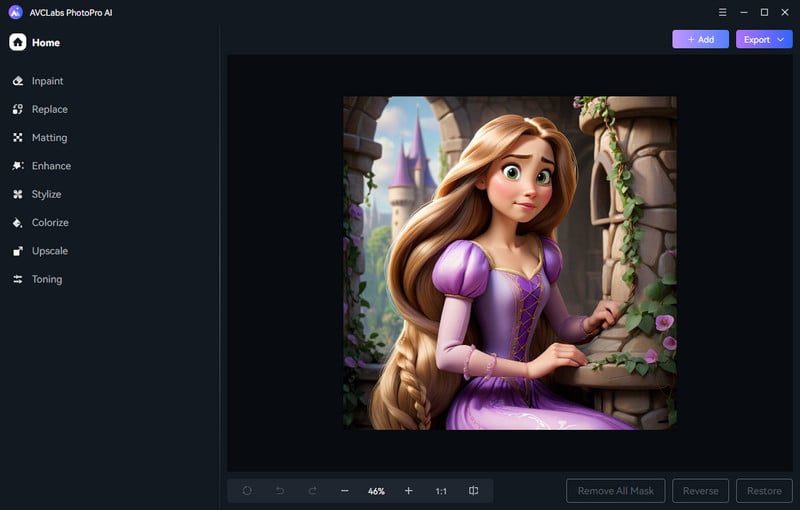800x510 pixels.
Task: Click the Restore button
Action: tap(764, 491)
